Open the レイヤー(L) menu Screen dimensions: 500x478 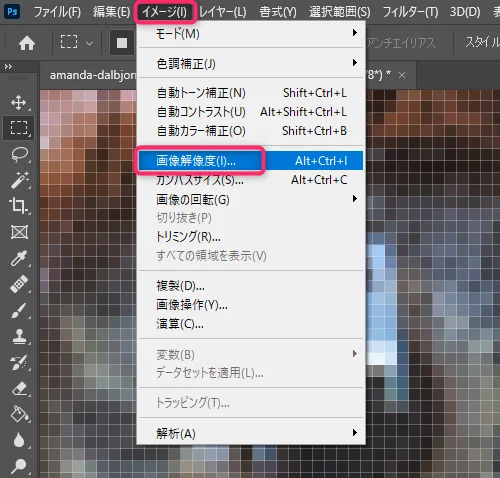[x=223, y=12]
